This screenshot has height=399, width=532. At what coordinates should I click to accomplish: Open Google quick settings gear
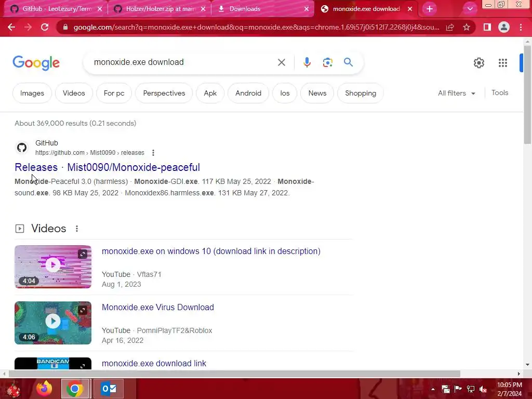coord(478,63)
